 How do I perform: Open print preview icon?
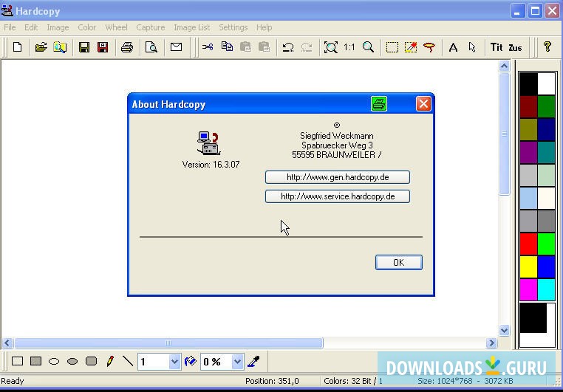tap(151, 47)
